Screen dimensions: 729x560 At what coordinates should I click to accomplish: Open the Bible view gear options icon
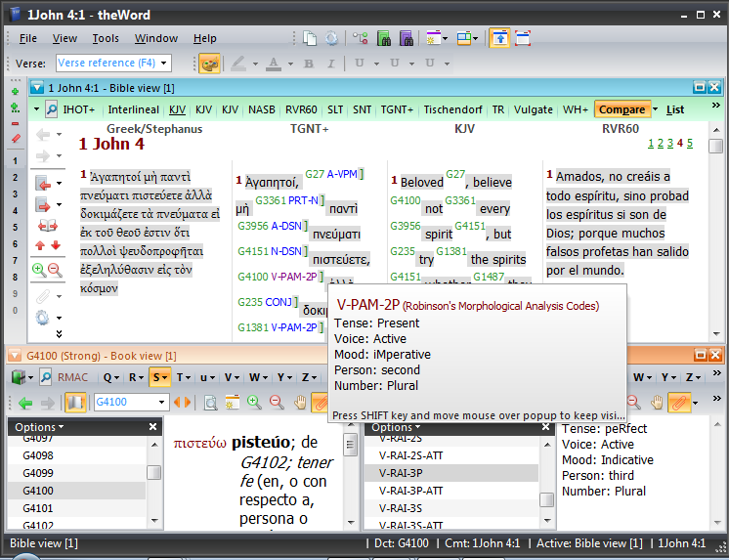42,318
